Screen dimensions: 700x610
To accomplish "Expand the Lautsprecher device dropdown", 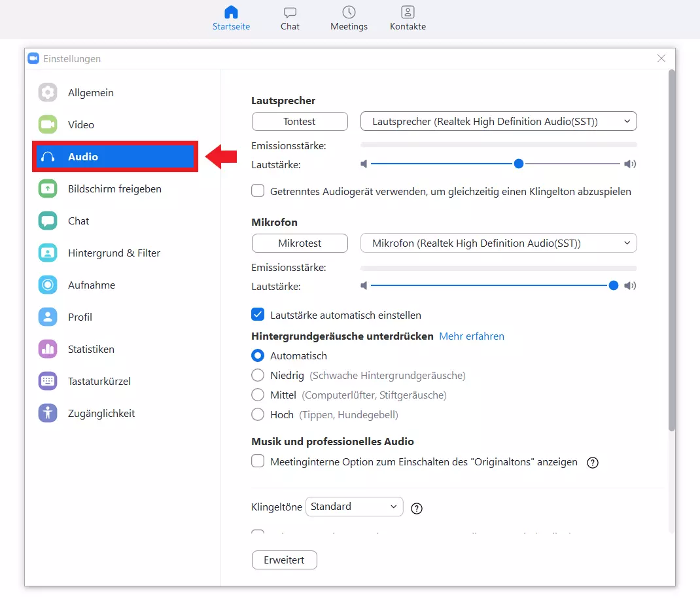I will pyautogui.click(x=498, y=122).
